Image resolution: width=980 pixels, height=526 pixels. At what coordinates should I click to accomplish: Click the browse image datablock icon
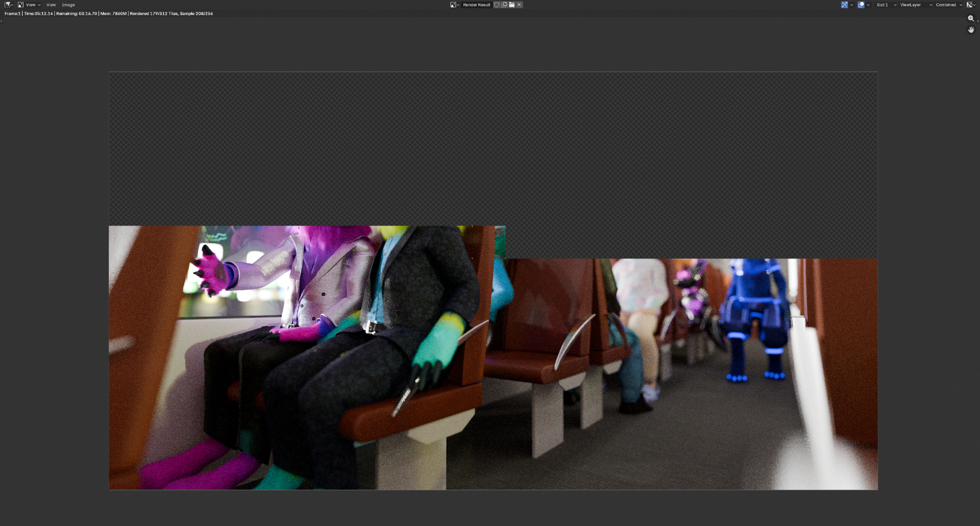tap(454, 5)
